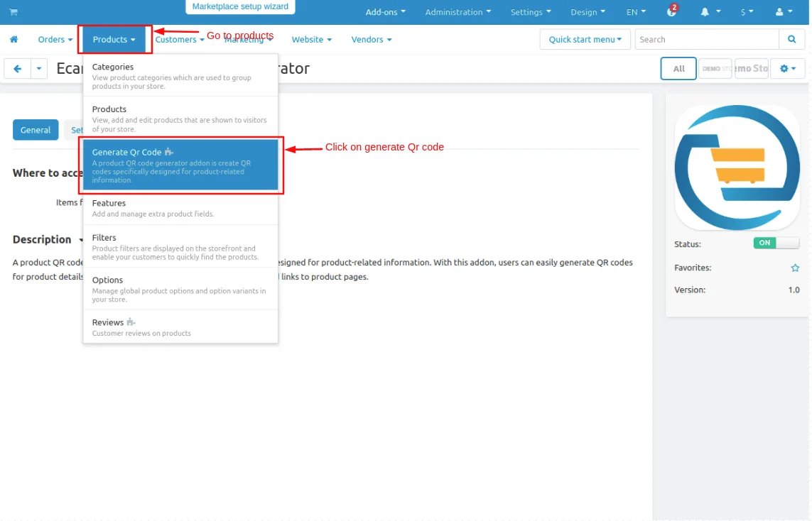This screenshot has height=521, width=812.
Task: Click the All storefronts button
Action: pyautogui.click(x=678, y=68)
